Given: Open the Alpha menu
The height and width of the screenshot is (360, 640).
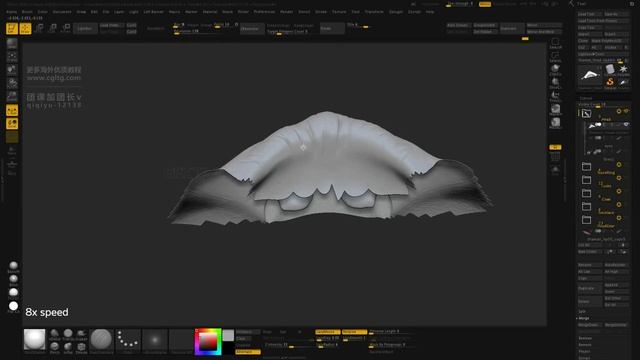Looking at the screenshot, I should (x=11, y=12).
